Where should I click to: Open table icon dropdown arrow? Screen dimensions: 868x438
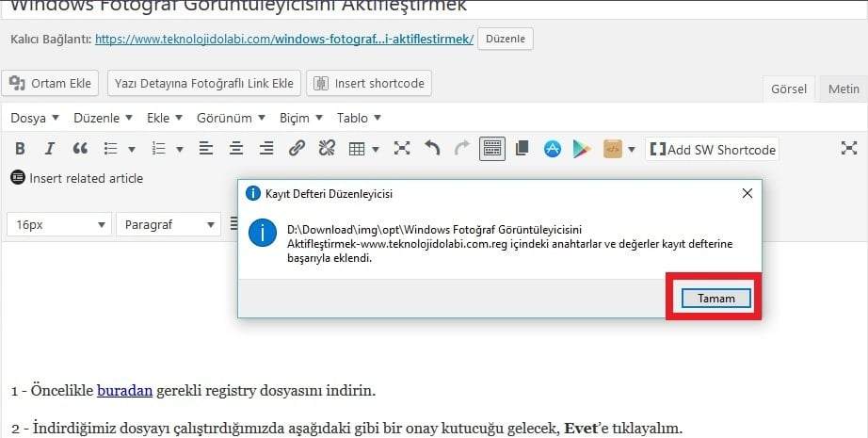pyautogui.click(x=376, y=149)
